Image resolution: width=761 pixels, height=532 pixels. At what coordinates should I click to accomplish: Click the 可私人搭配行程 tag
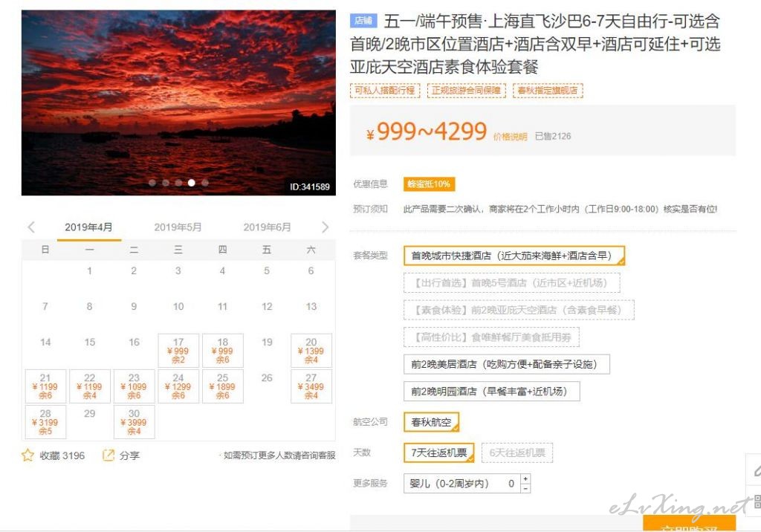click(385, 91)
